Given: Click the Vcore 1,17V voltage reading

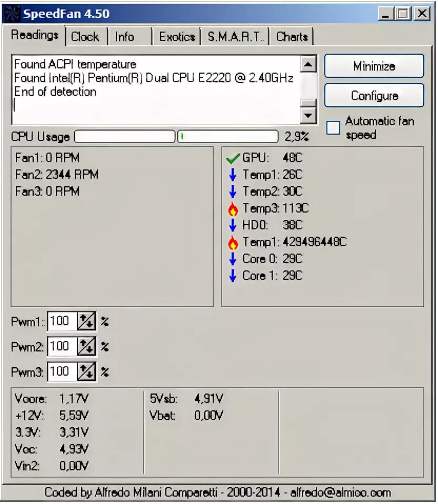Looking at the screenshot, I should pyautogui.click(x=52, y=399).
